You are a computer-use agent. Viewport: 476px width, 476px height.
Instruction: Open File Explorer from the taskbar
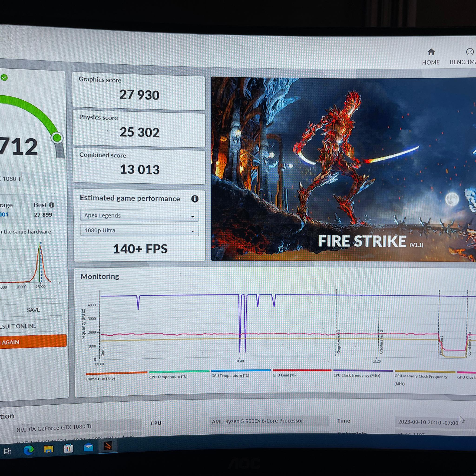click(x=49, y=449)
